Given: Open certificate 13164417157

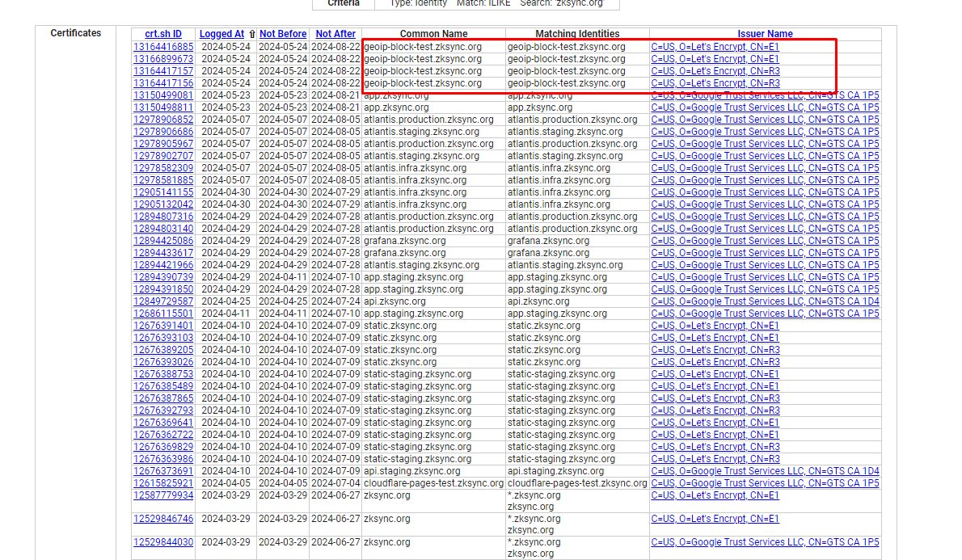Looking at the screenshot, I should click(x=163, y=71).
